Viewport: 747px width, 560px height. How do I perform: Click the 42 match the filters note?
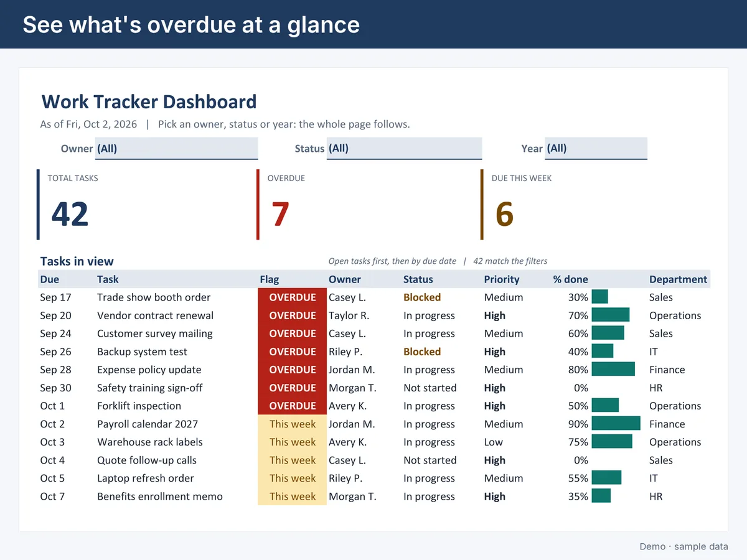[x=510, y=261]
